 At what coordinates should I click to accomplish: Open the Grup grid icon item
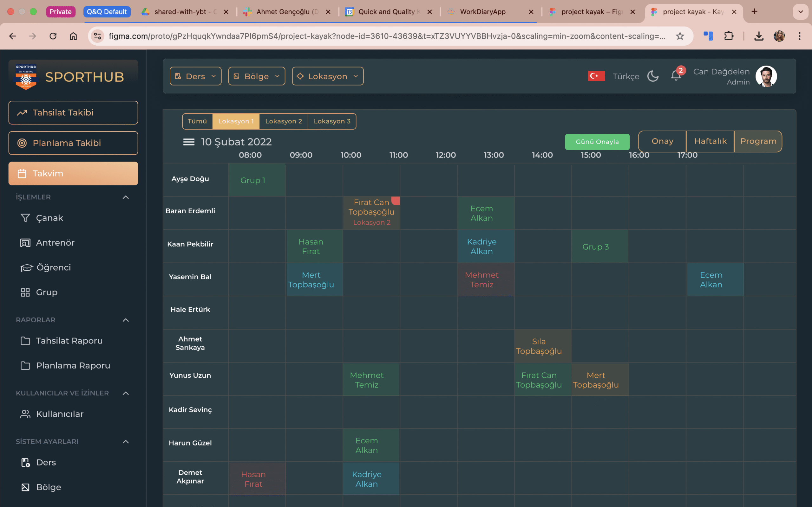[25, 292]
